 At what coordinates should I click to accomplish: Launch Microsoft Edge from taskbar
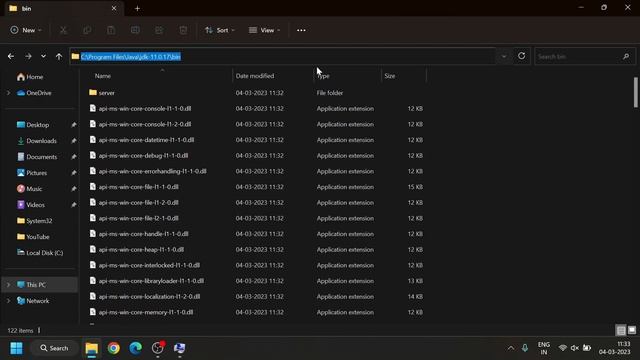[x=136, y=348]
